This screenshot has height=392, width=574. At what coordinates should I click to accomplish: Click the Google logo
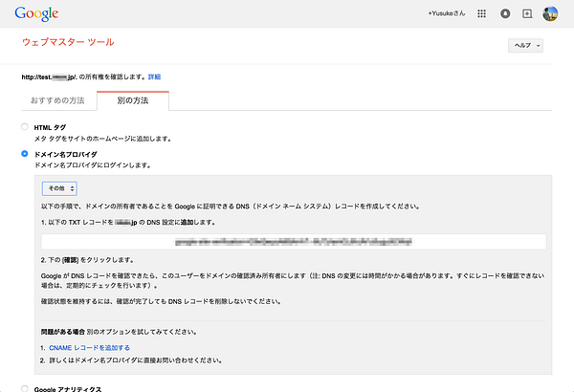click(36, 14)
